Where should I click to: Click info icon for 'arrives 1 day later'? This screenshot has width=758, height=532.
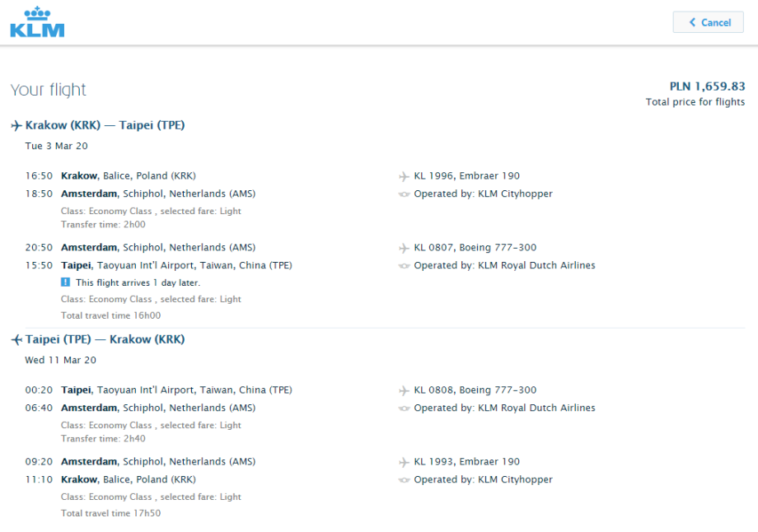coord(66,282)
